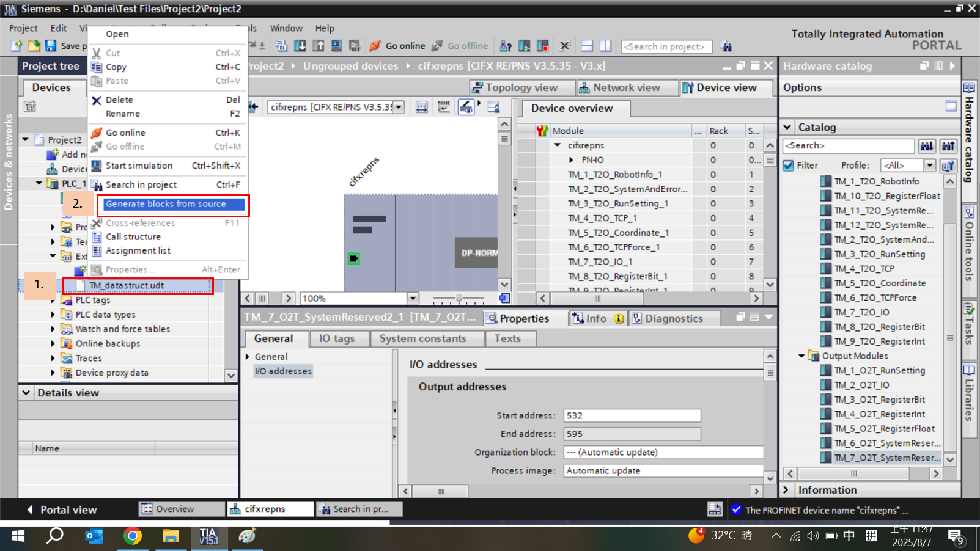Click catalog search downwards icon
The width and height of the screenshot is (980, 551).
tap(927, 145)
